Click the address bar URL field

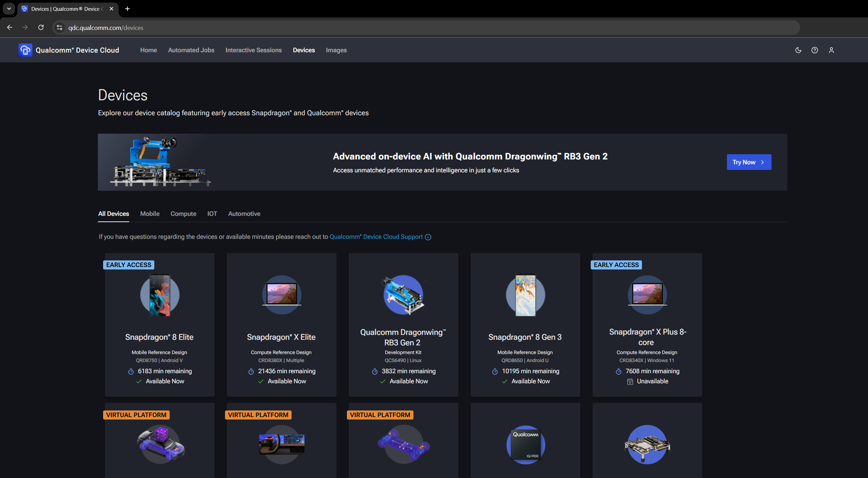point(426,28)
